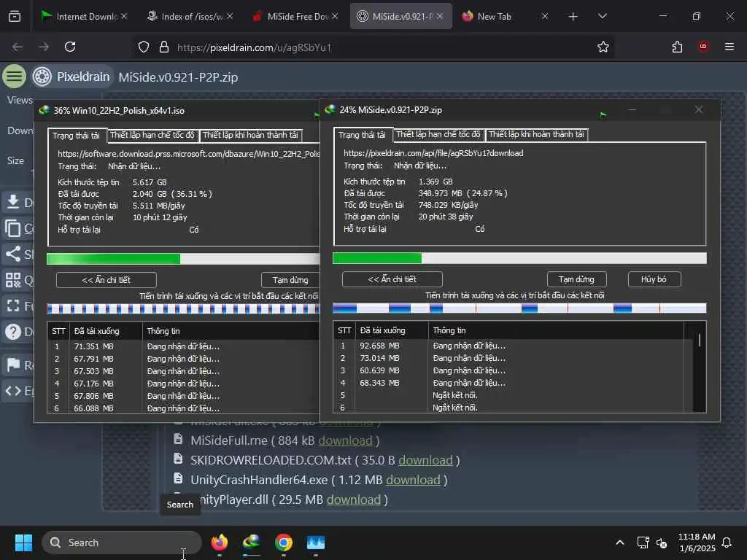Screen dimensions: 747x560
Task: Switch to the Index of /isos browser tab
Action: click(x=189, y=16)
